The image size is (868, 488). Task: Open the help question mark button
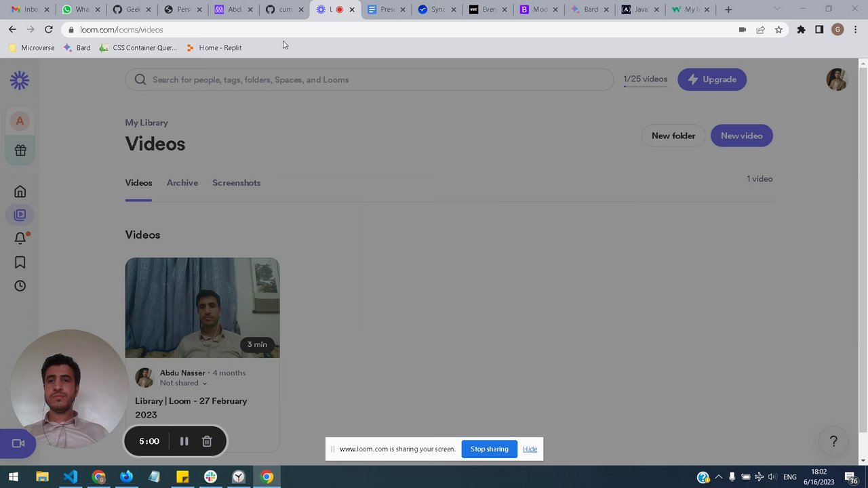tap(833, 441)
